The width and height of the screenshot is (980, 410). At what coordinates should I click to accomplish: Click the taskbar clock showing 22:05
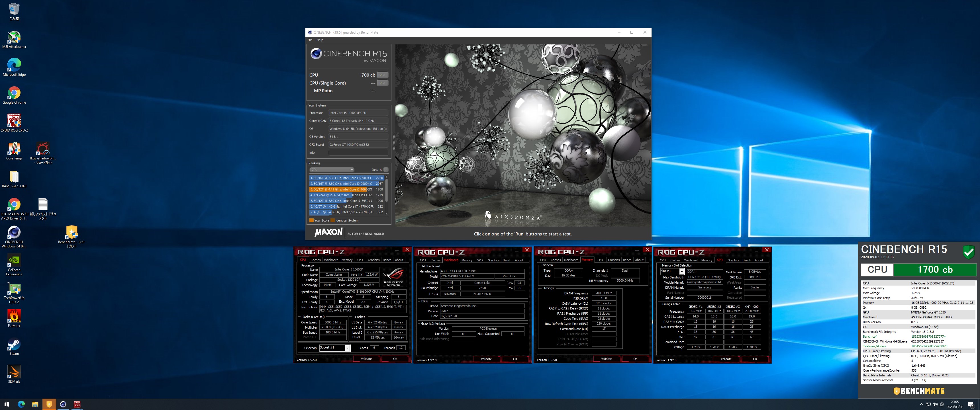(955, 404)
